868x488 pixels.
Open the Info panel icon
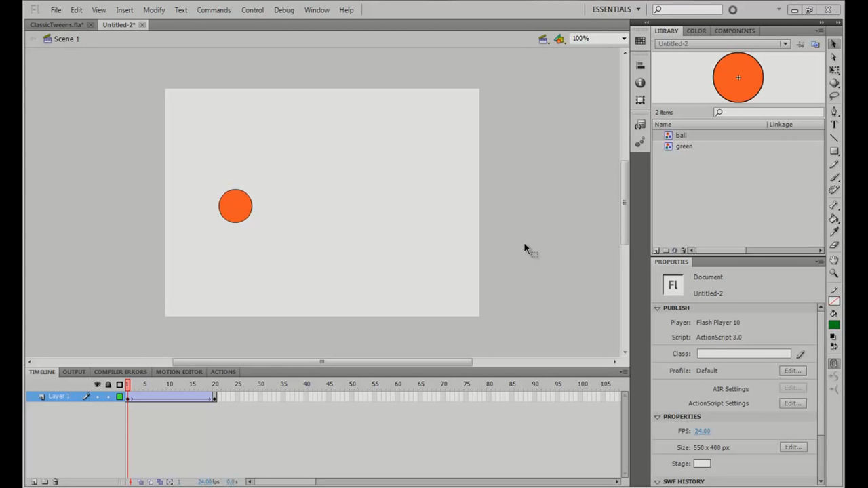640,83
